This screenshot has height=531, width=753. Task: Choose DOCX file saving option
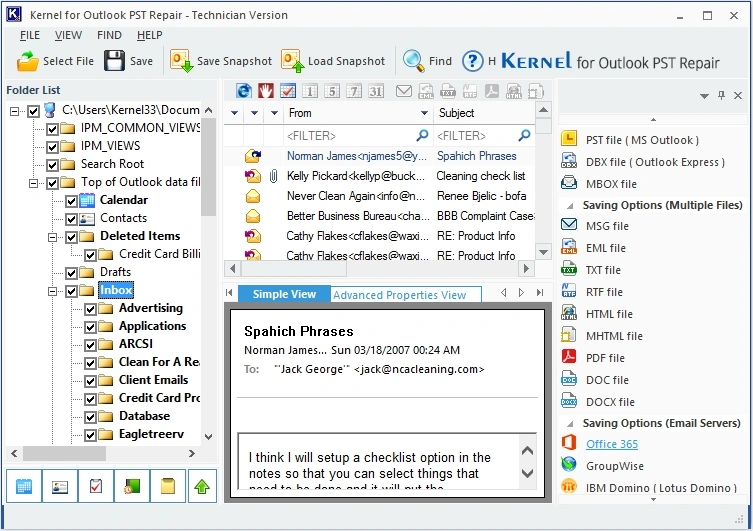pos(610,402)
